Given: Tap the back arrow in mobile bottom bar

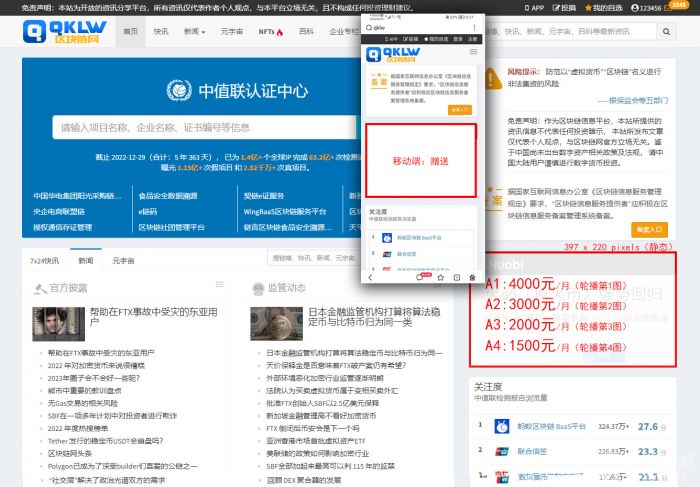Looking at the screenshot, I should tap(370, 277).
